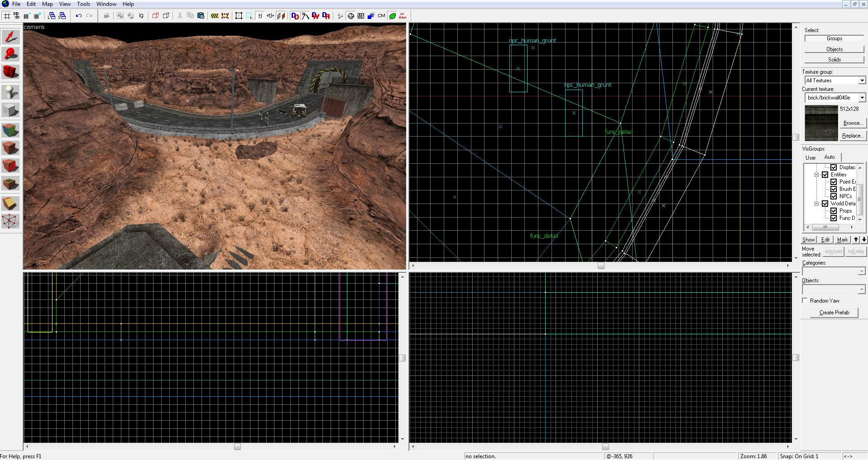868x460 pixels.
Task: Collapse the Entities tree node
Action: [817, 175]
